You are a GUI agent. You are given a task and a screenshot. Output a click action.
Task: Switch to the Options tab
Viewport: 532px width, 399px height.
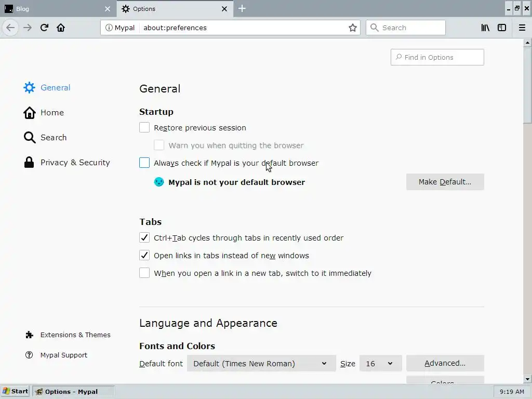click(x=175, y=9)
